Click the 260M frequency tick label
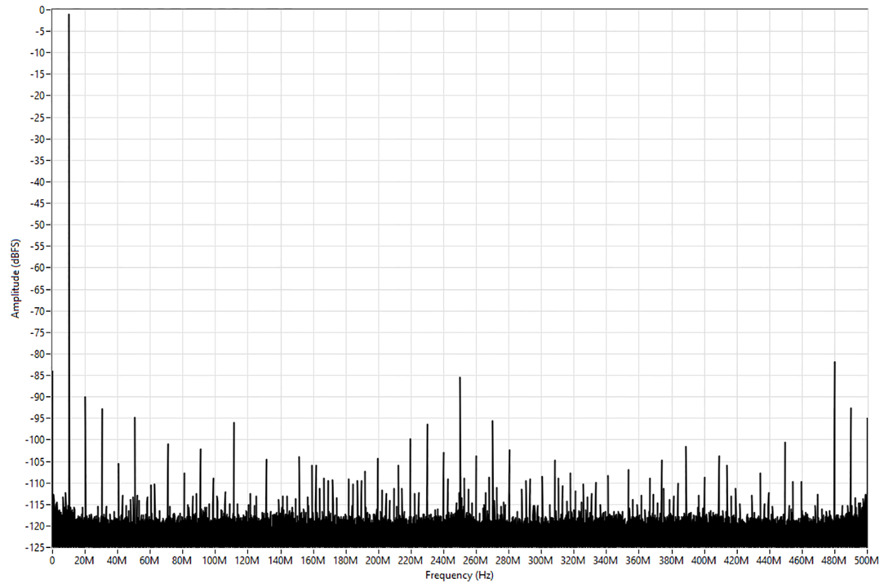 pyautogui.click(x=476, y=560)
